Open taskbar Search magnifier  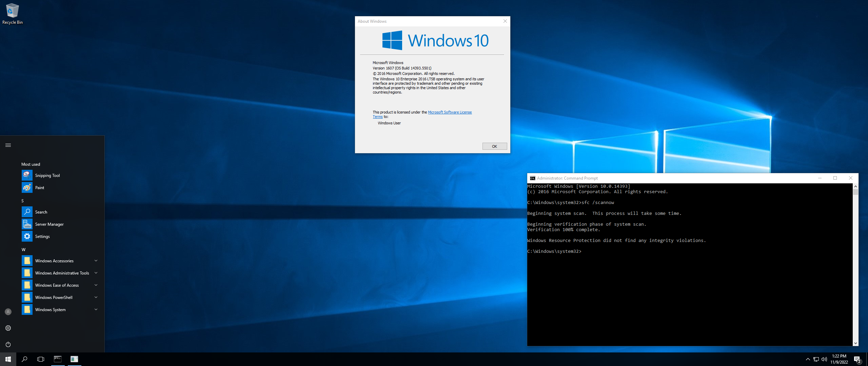click(x=24, y=359)
